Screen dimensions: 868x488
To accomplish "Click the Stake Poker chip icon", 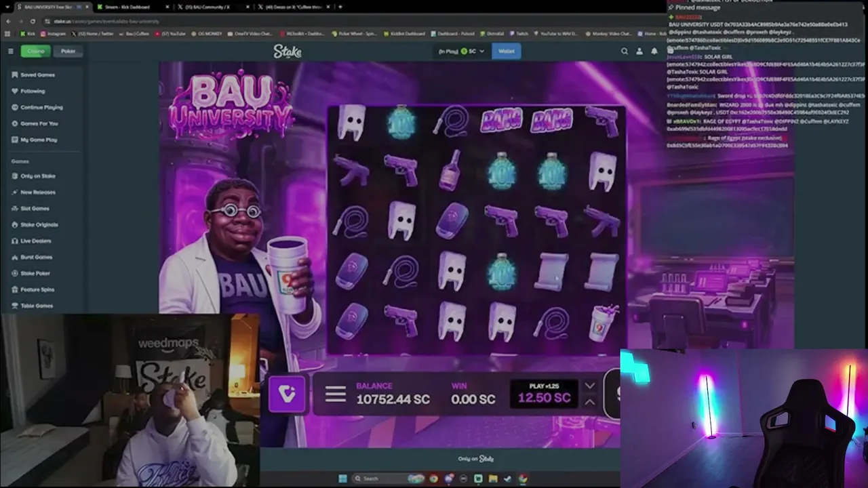I will (x=15, y=274).
